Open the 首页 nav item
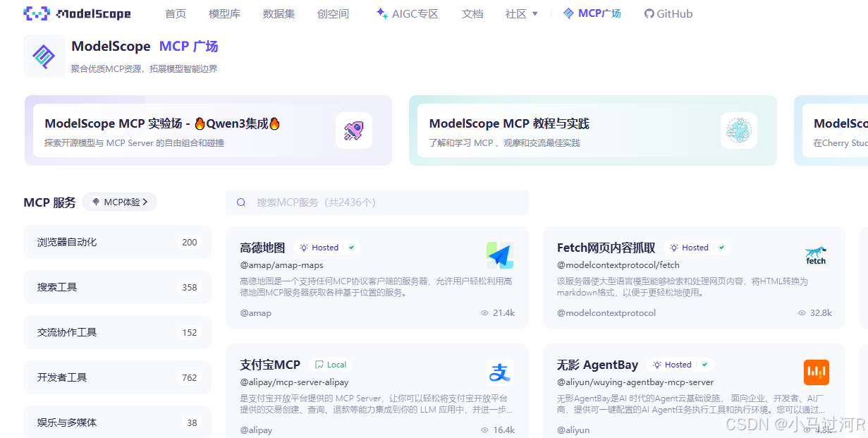The image size is (868, 438). point(176,13)
